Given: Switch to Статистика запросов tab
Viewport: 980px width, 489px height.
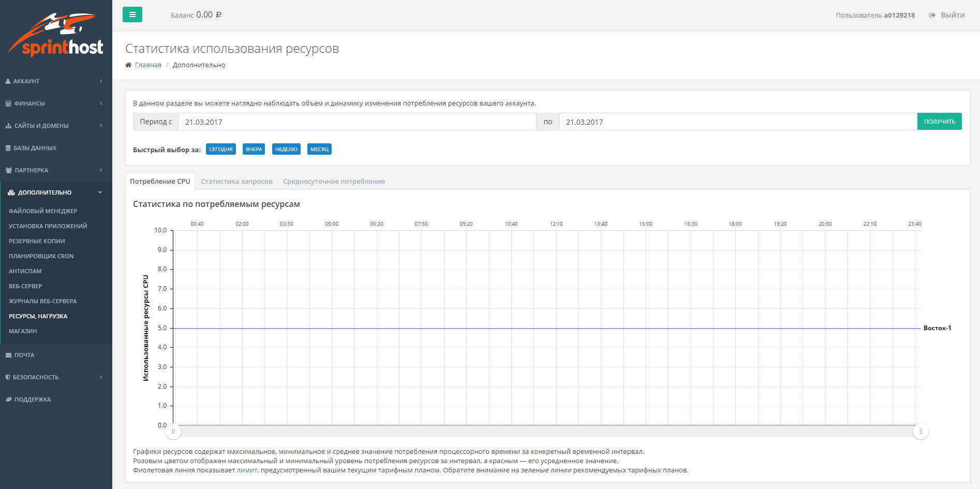Looking at the screenshot, I should coord(236,182).
